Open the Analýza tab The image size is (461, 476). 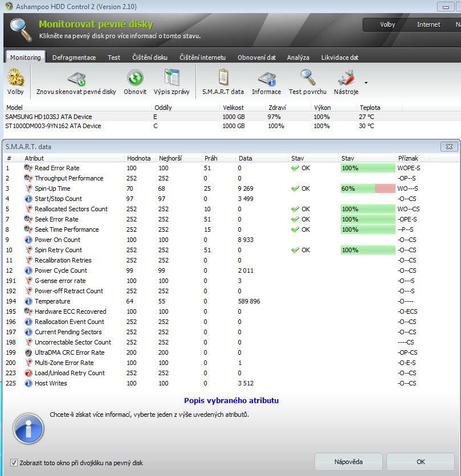[298, 58]
